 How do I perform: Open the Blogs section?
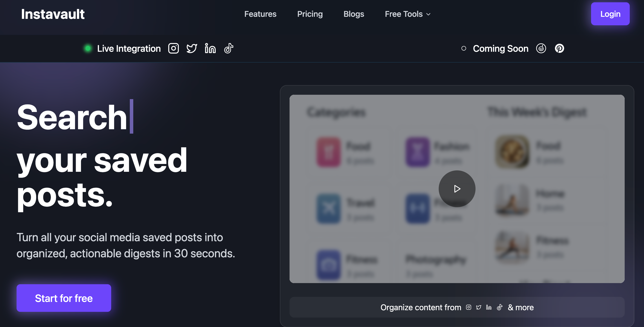click(x=354, y=14)
